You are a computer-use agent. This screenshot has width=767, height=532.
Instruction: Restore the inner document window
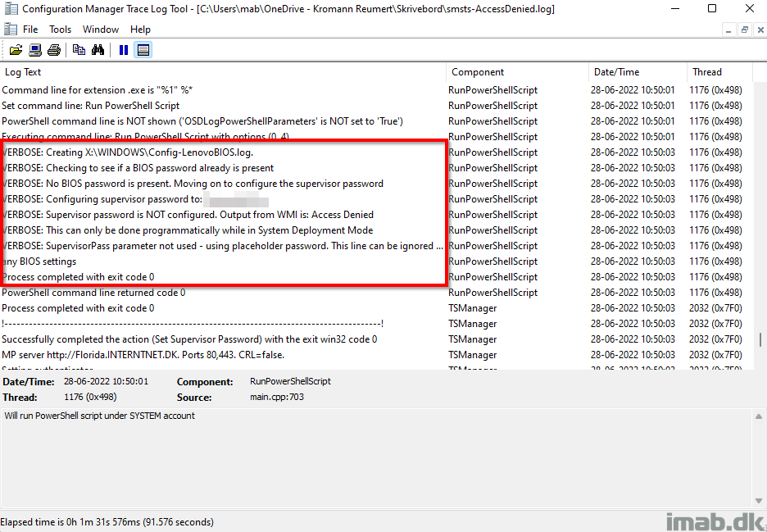(745, 30)
